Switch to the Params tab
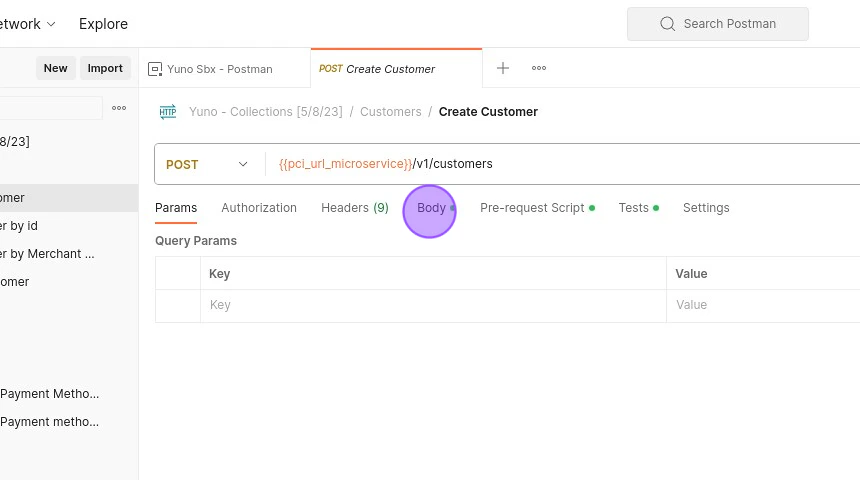Viewport: 860px width, 480px height. pyautogui.click(x=176, y=208)
